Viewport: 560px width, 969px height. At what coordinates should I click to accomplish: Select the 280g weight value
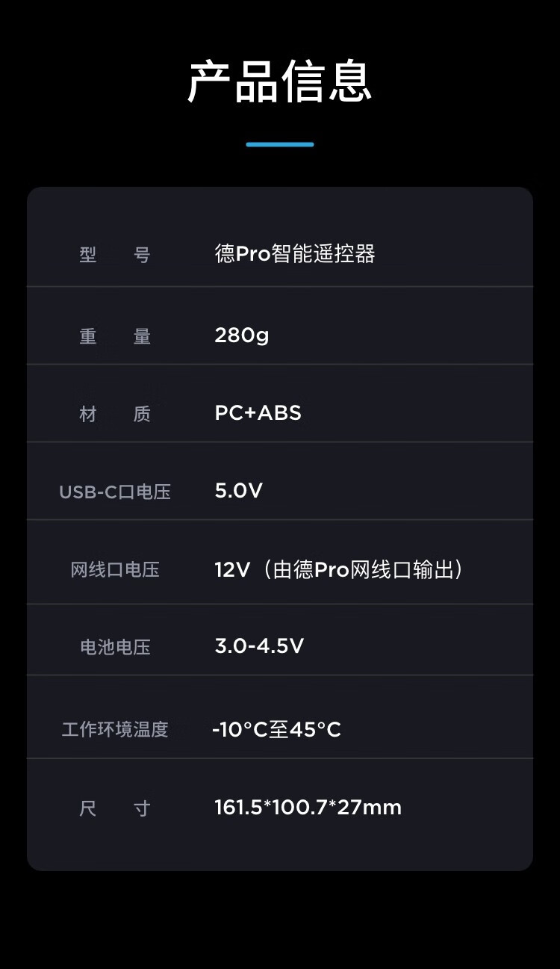coord(241,335)
